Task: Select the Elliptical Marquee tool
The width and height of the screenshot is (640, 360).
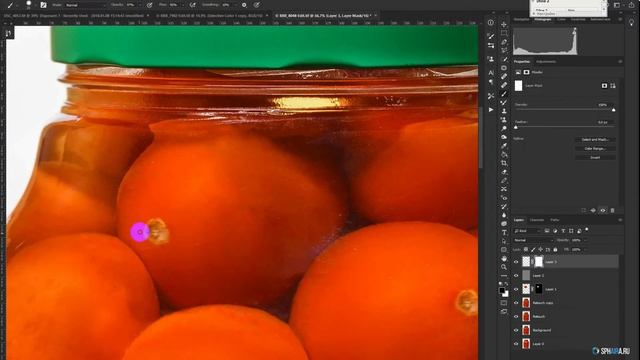Action: pyautogui.click(x=504, y=68)
